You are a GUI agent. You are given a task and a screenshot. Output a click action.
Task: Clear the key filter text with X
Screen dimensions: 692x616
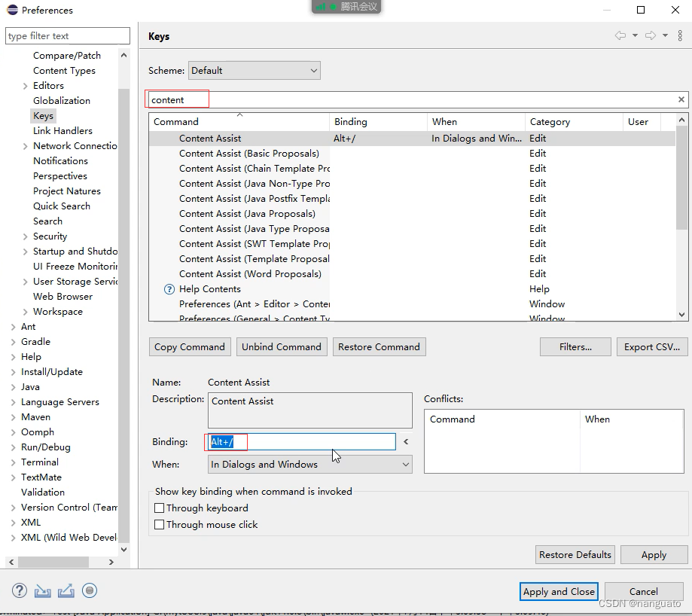681,99
